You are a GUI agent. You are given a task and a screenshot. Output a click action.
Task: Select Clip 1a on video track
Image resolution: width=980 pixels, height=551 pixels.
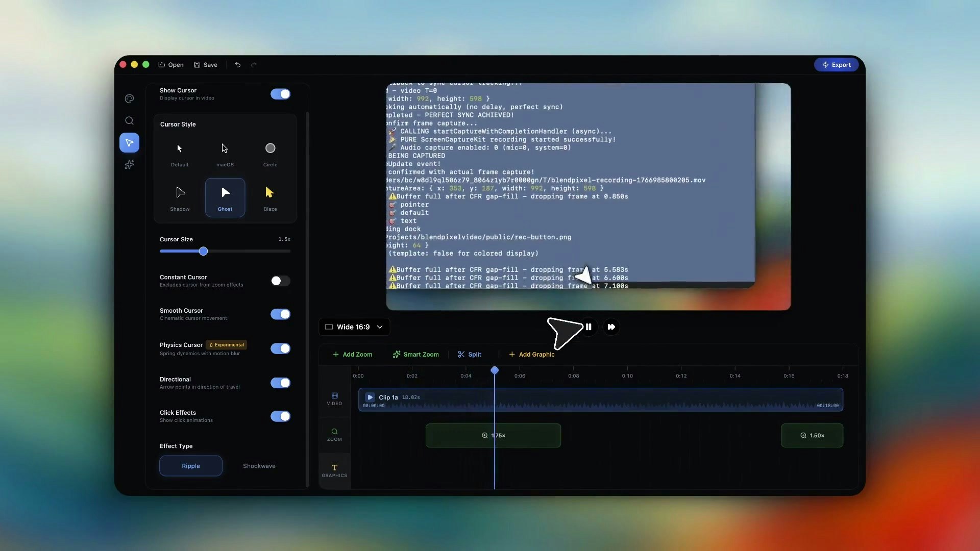(601, 399)
